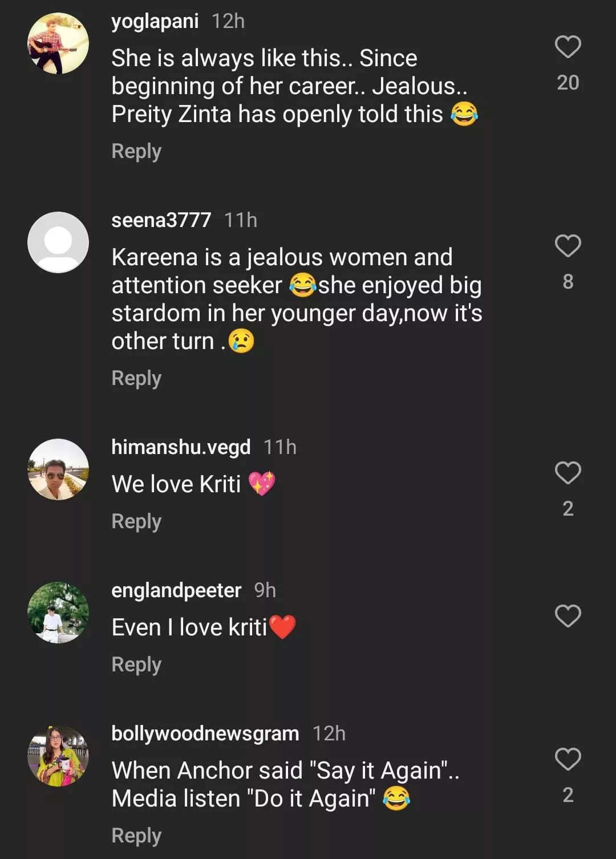Image resolution: width=616 pixels, height=859 pixels.
Task: View bollywoodnewsgram's profile avatar
Action: coord(58,756)
